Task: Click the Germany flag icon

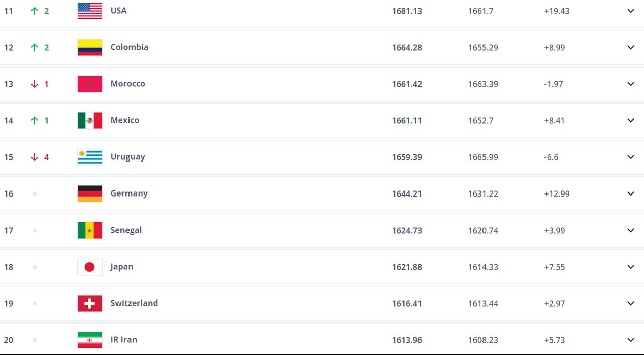Action: 89,193
